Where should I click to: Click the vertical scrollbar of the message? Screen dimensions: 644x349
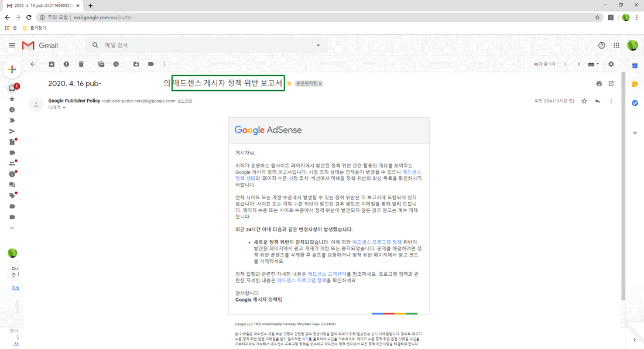(x=623, y=187)
